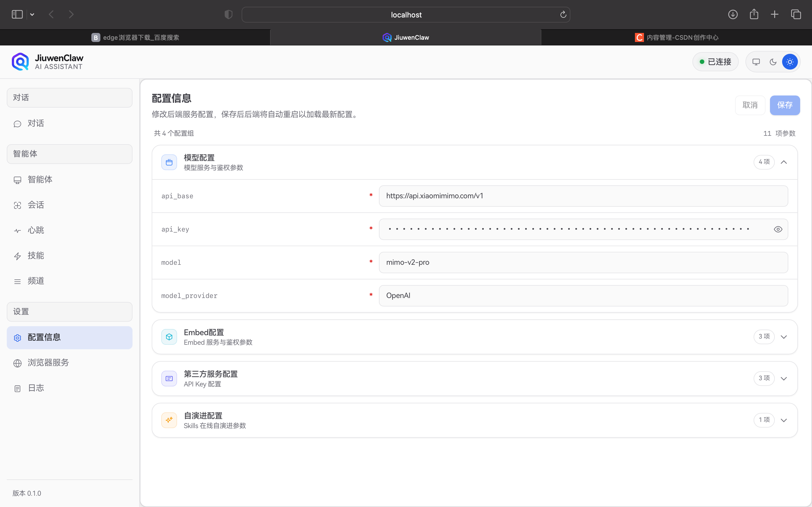Select light theme sun icon

click(789, 62)
